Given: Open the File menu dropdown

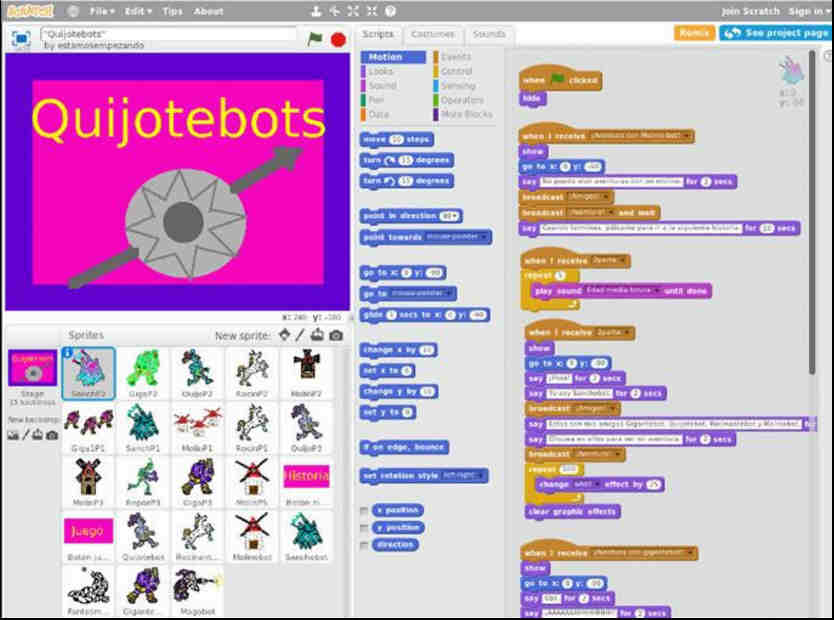Looking at the screenshot, I should pos(101,11).
